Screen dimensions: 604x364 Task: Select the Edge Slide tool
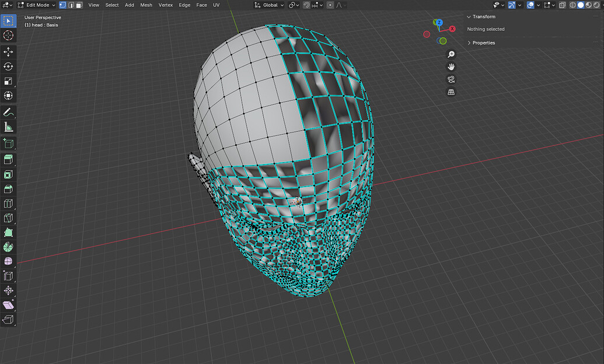click(x=8, y=276)
